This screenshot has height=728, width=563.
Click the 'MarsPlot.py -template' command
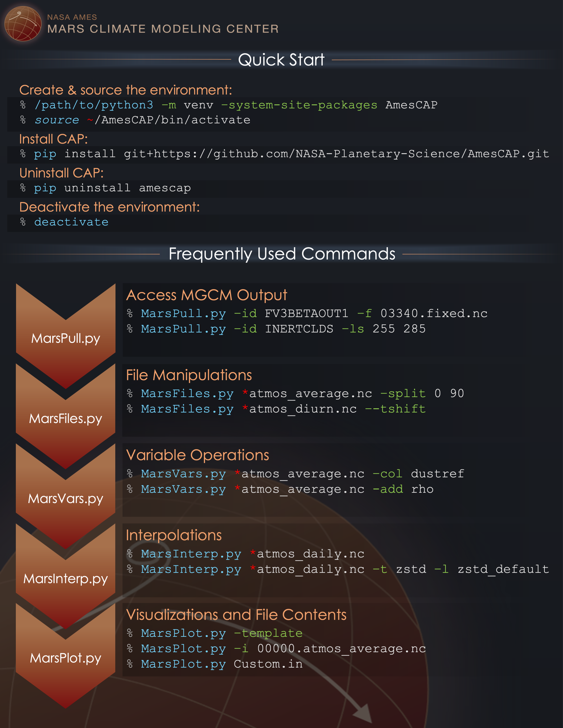(214, 633)
